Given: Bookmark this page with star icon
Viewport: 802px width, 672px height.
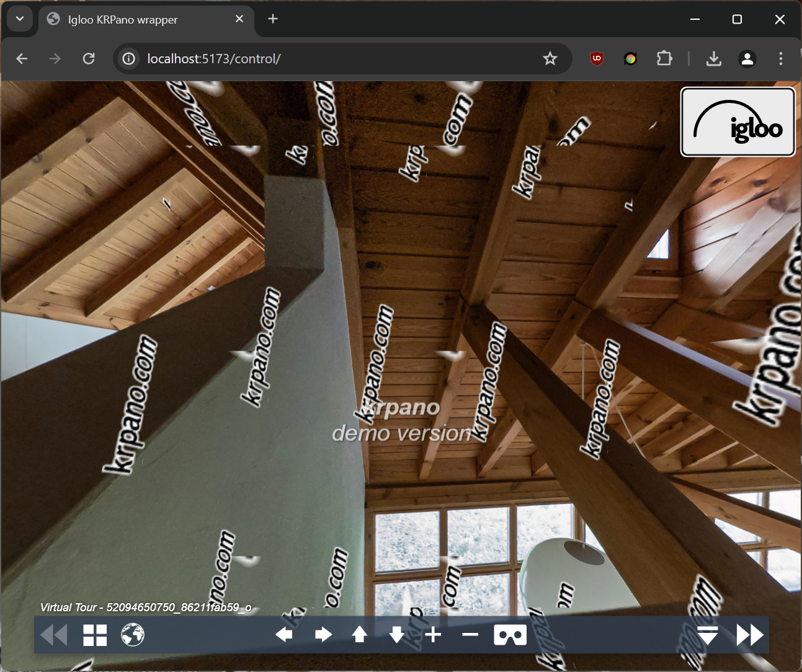Looking at the screenshot, I should pyautogui.click(x=550, y=59).
